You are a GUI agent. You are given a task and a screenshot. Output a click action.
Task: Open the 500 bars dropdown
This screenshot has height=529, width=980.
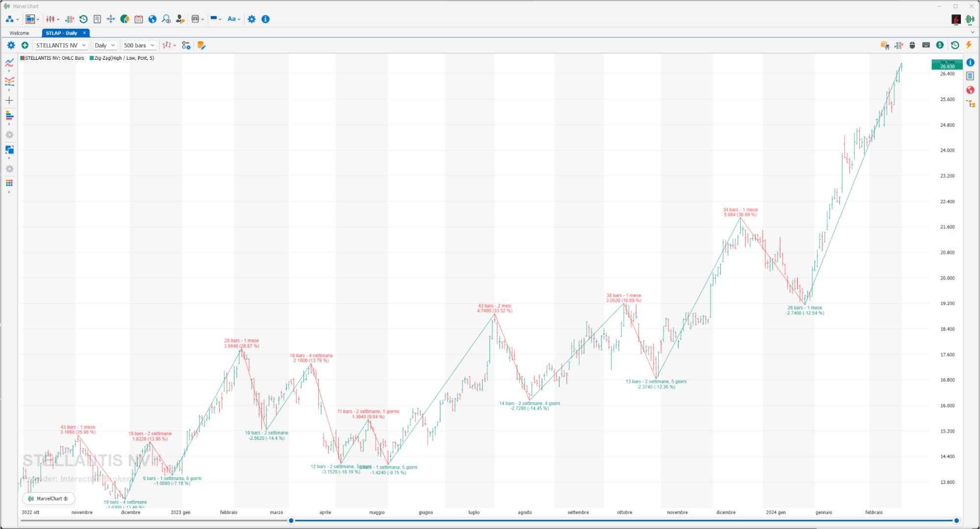coord(139,45)
